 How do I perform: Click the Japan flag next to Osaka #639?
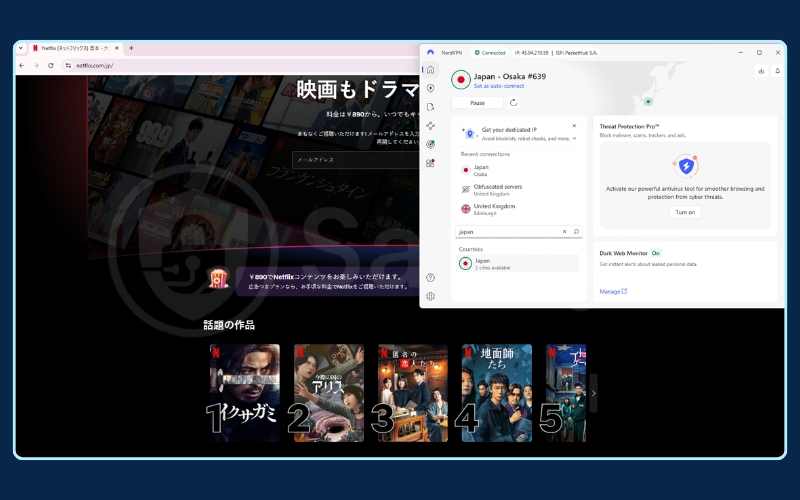(x=461, y=80)
